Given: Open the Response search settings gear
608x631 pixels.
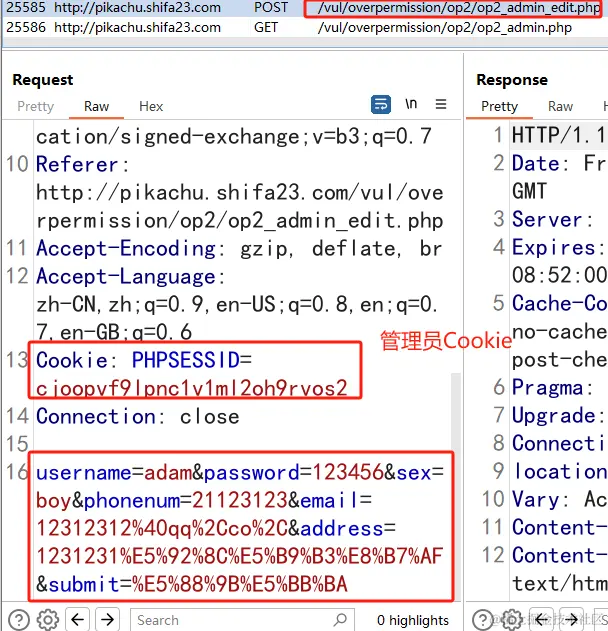Looking at the screenshot, I should (x=511, y=620).
